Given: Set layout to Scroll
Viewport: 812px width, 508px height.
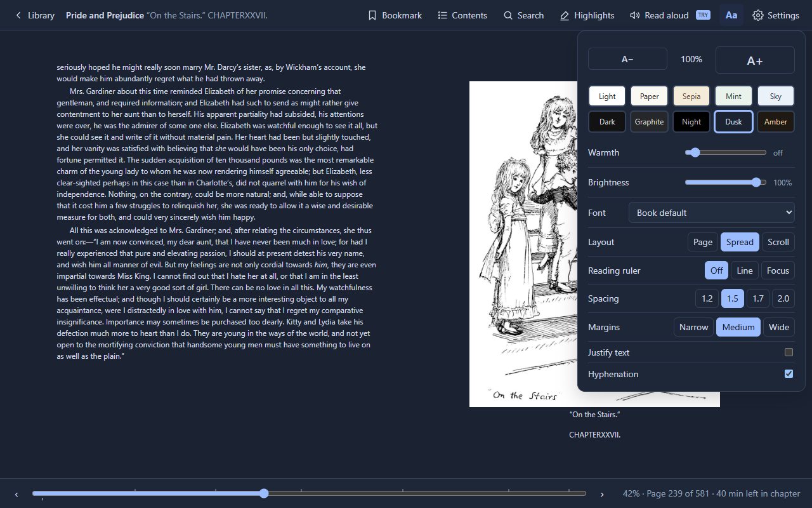Looking at the screenshot, I should [778, 242].
